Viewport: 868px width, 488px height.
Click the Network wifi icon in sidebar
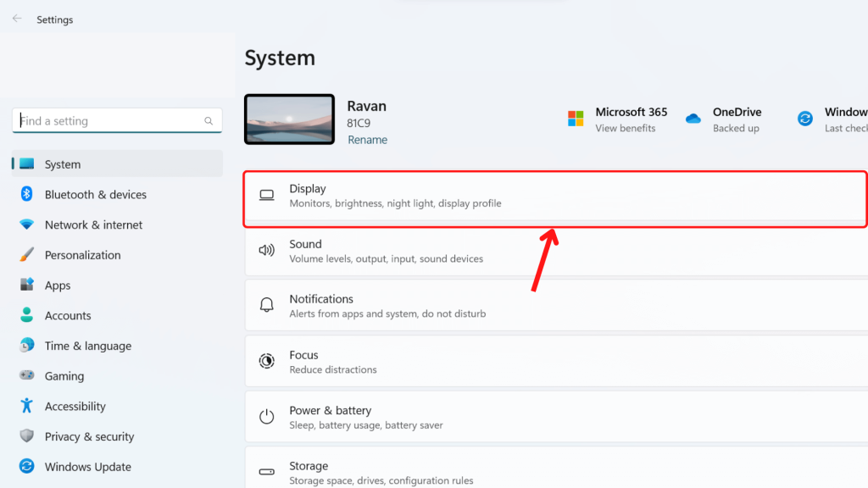pos(26,225)
